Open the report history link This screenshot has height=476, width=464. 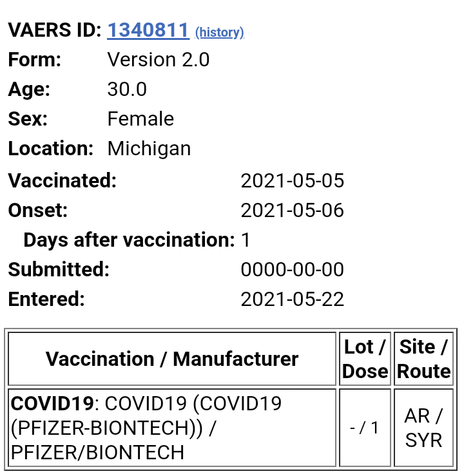[219, 32]
